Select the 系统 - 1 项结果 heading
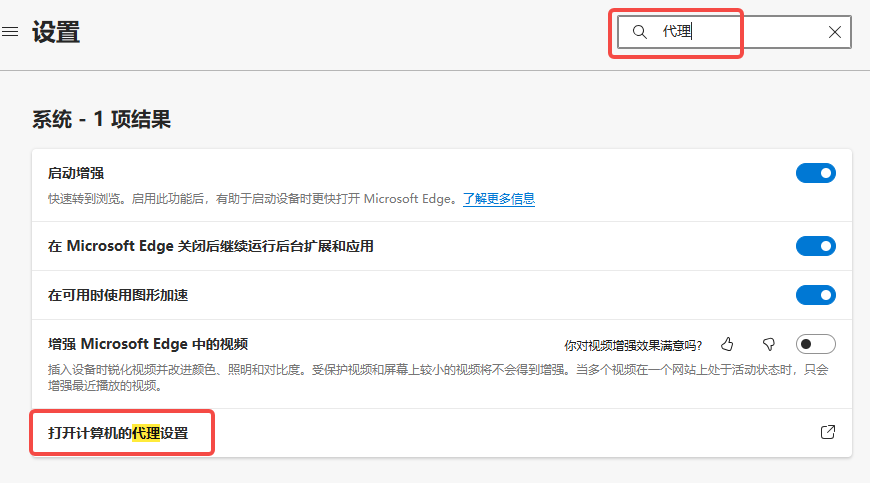The image size is (870, 483). click(x=101, y=119)
